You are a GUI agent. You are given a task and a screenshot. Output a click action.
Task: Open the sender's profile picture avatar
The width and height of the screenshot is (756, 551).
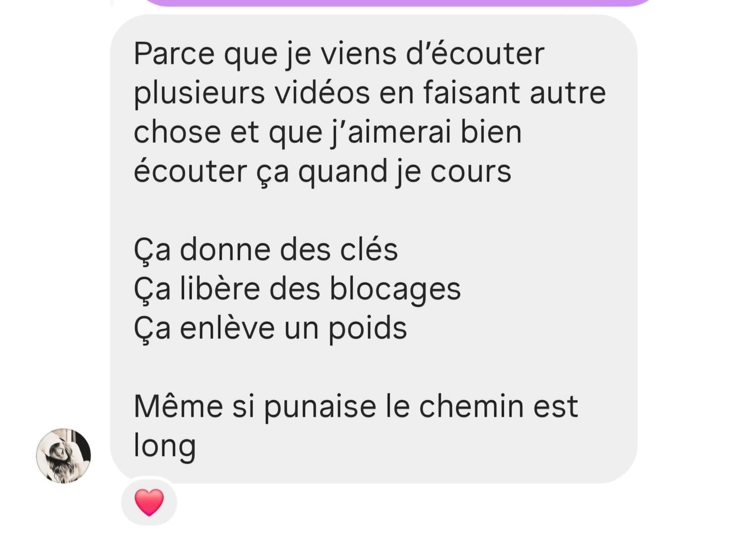pyautogui.click(x=64, y=456)
